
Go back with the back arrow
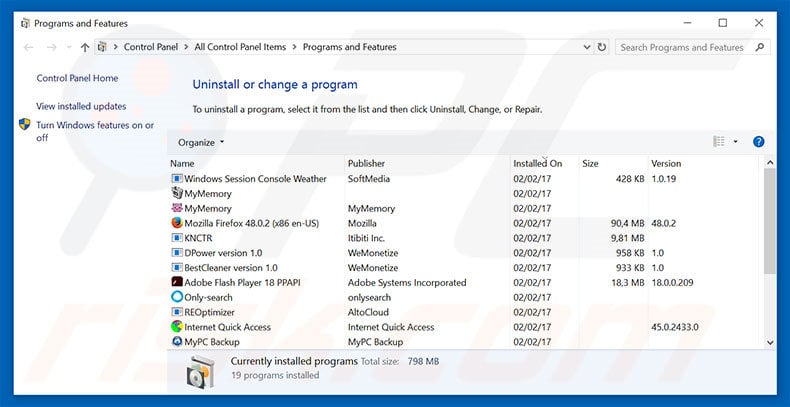[x=28, y=47]
